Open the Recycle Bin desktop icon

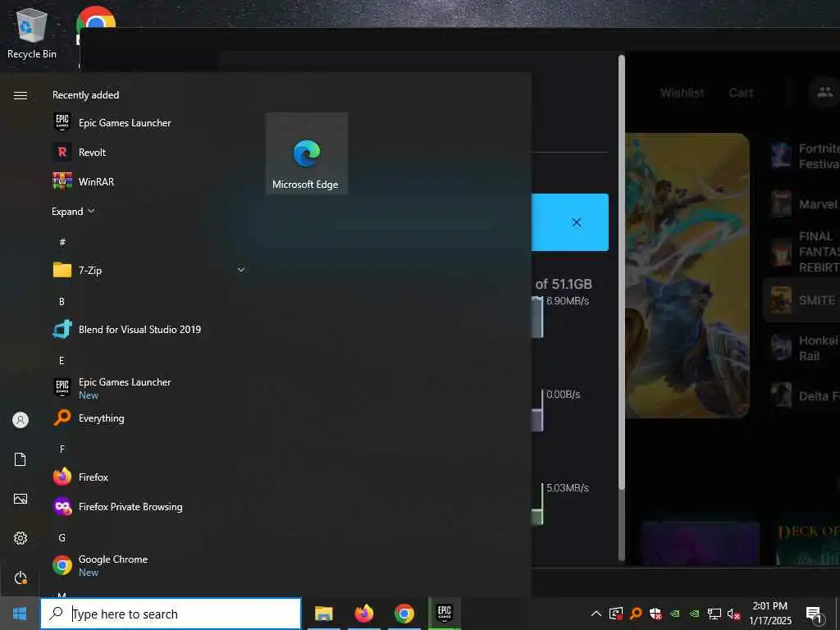[32, 33]
